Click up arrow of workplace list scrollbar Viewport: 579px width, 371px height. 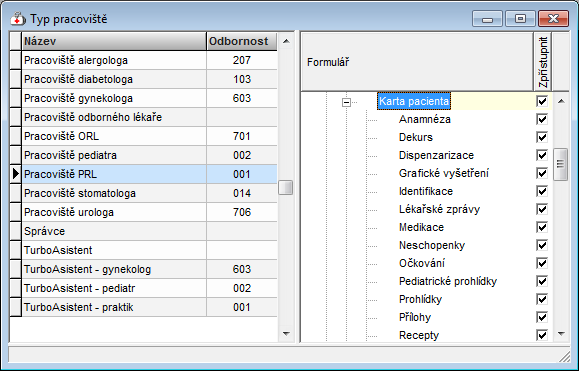point(286,41)
